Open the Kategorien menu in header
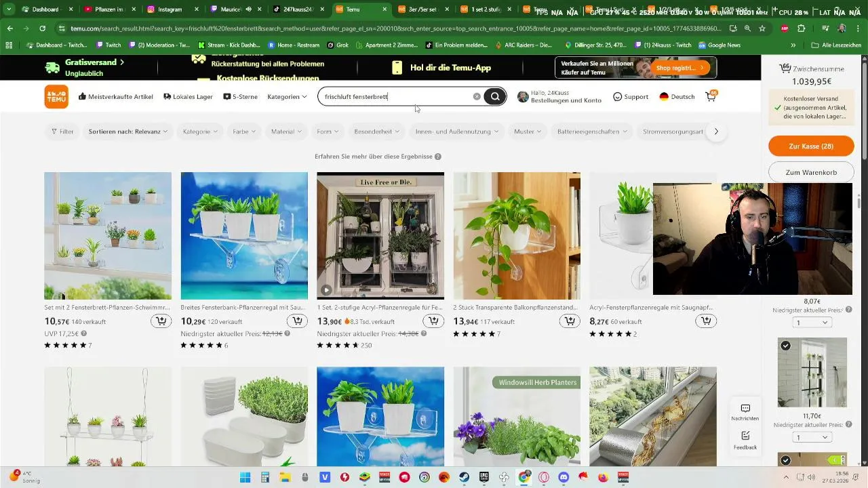The width and height of the screenshot is (868, 488). [x=287, y=96]
